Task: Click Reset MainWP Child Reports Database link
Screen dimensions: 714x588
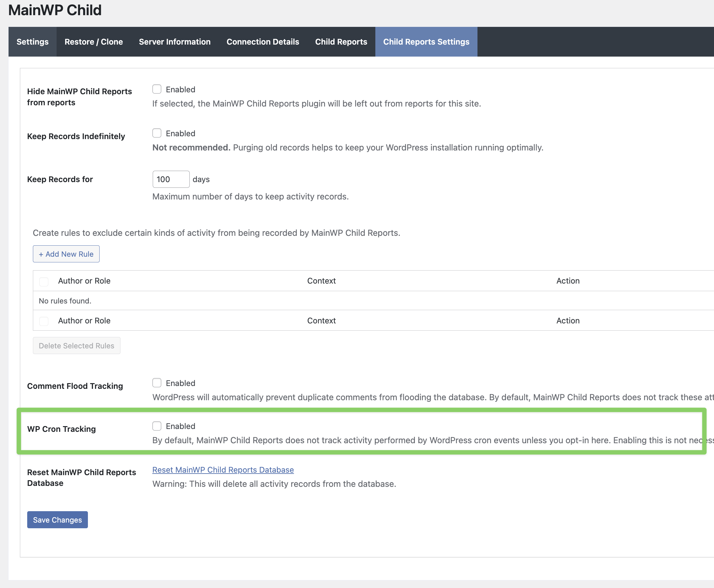Action: (x=223, y=469)
